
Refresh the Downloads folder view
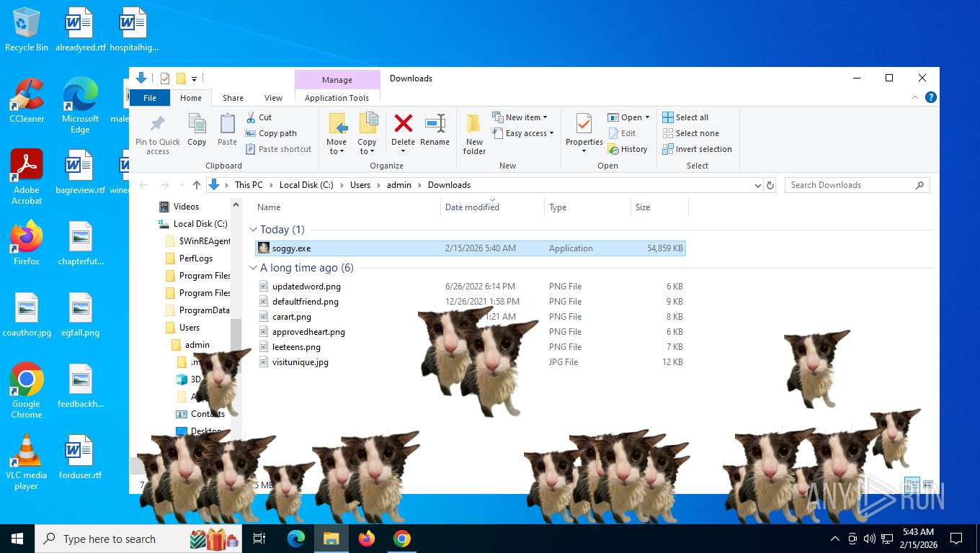(770, 185)
